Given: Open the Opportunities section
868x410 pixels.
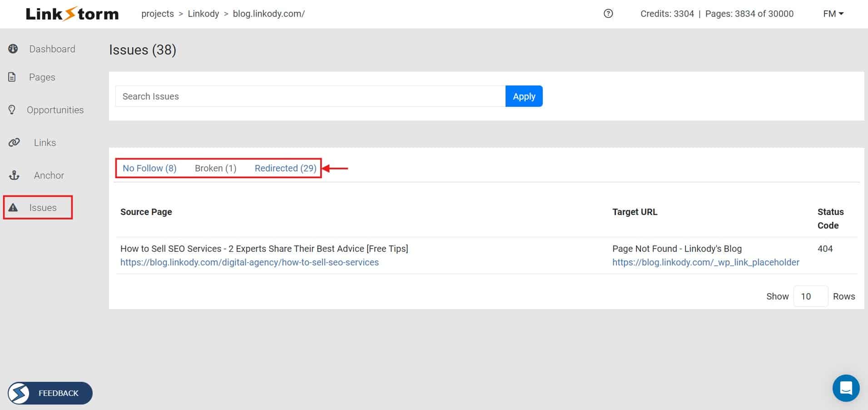Looking at the screenshot, I should click(x=12, y=110).
